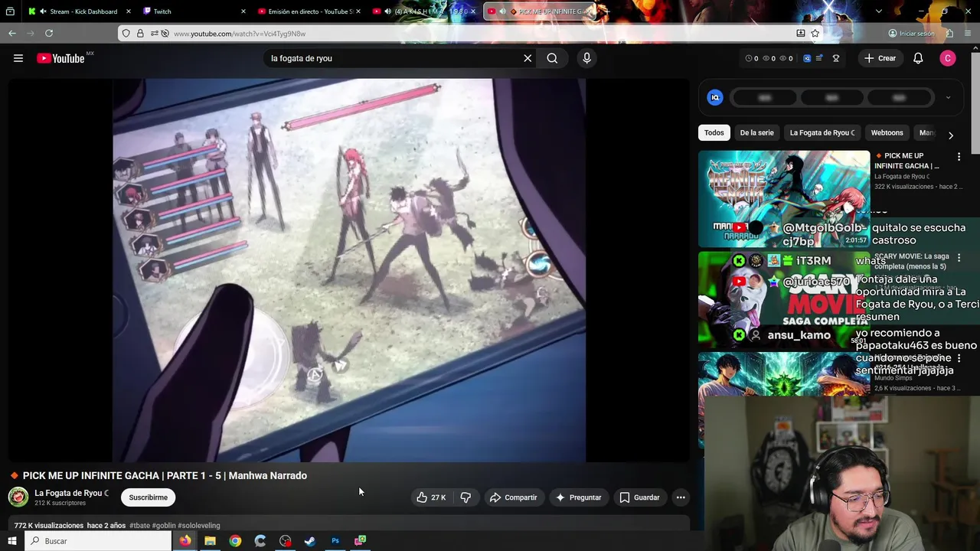The width and height of the screenshot is (980, 551).
Task: Open Firefox from the taskbar
Action: (x=185, y=541)
